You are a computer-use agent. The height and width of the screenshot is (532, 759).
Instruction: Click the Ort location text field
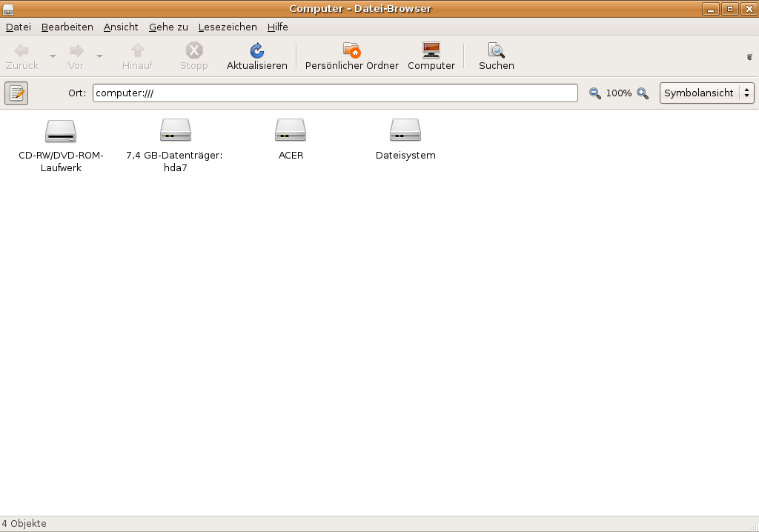pyautogui.click(x=335, y=93)
